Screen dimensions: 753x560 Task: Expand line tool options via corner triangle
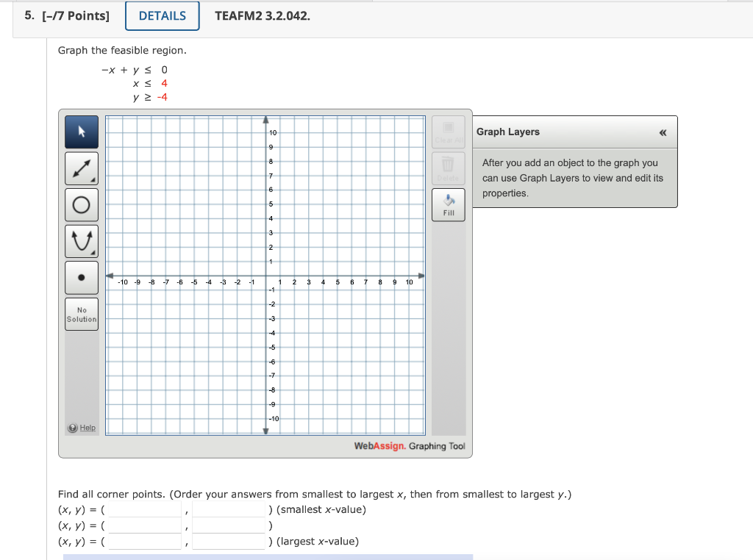[x=92, y=179]
